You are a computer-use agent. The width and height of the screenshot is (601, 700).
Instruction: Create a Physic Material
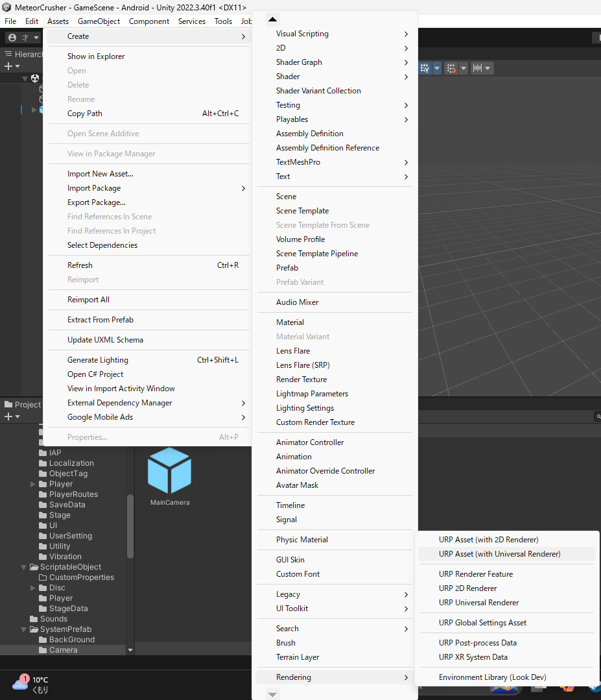(335, 540)
